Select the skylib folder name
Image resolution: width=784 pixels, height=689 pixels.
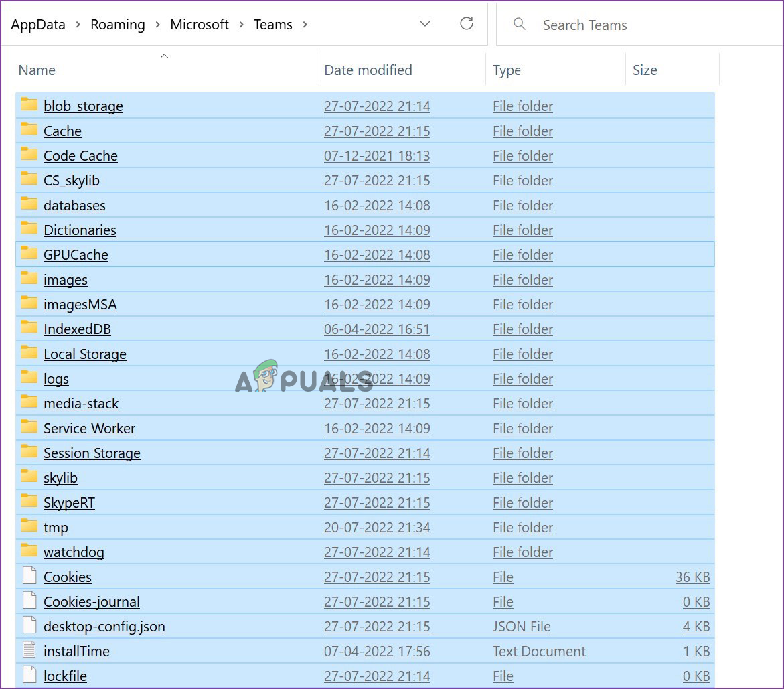point(60,478)
